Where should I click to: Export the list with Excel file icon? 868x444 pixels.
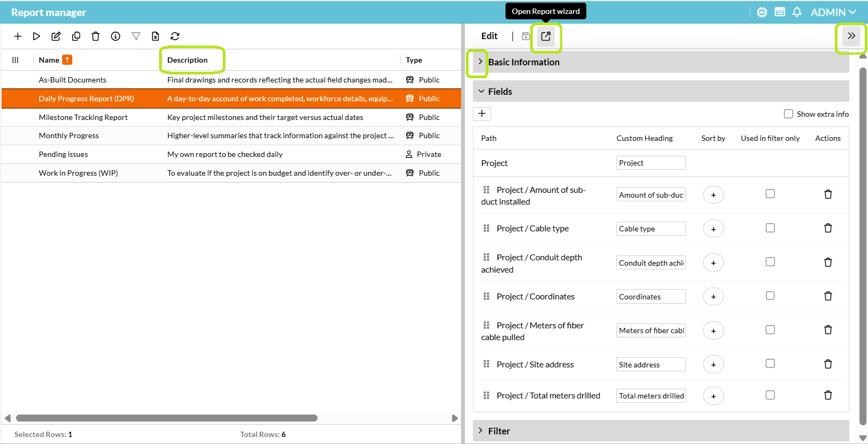(x=155, y=36)
